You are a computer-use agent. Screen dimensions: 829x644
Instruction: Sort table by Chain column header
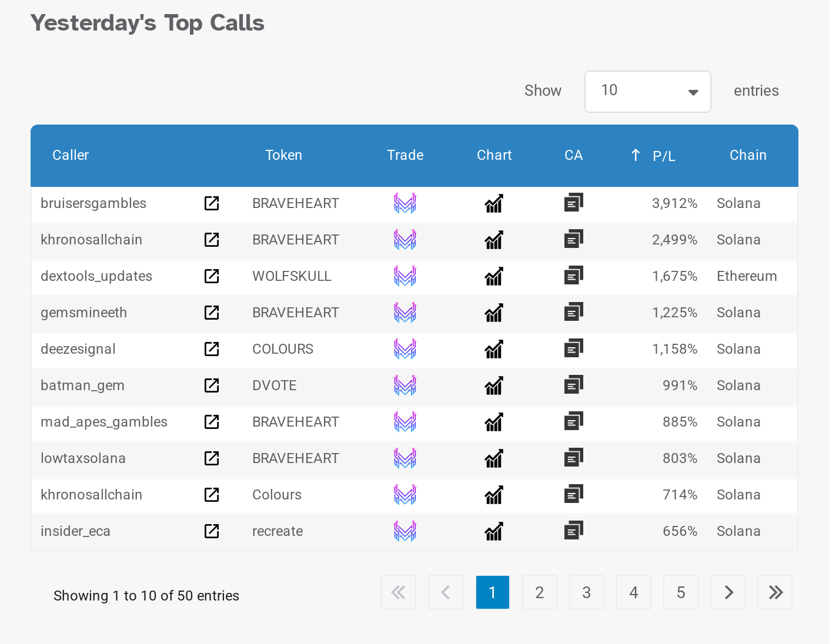coord(747,155)
